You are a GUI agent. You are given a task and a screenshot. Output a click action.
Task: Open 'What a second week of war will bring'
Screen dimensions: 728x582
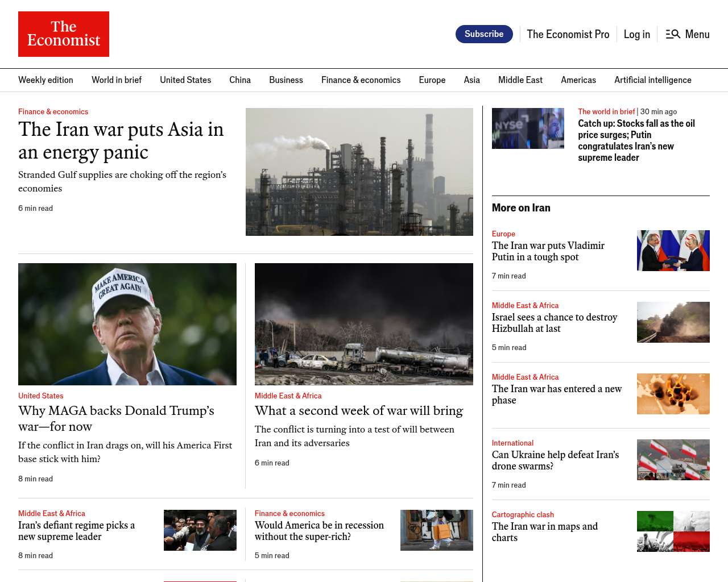[359, 410]
